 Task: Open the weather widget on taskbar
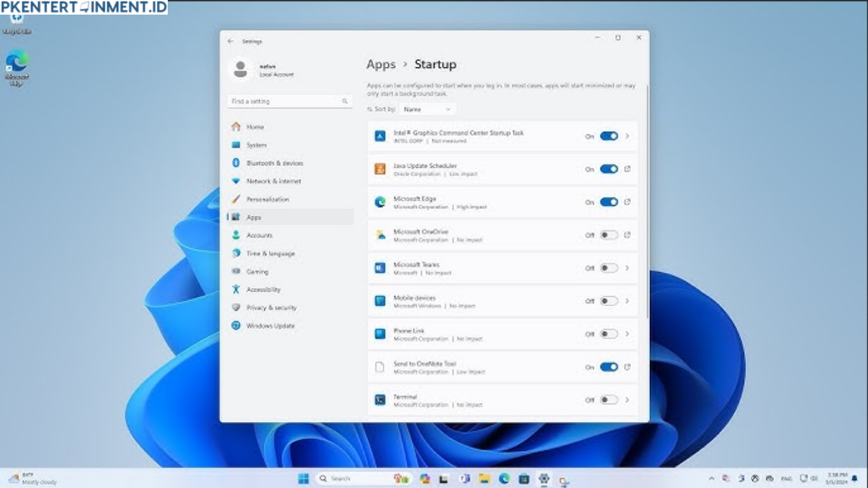(32, 478)
